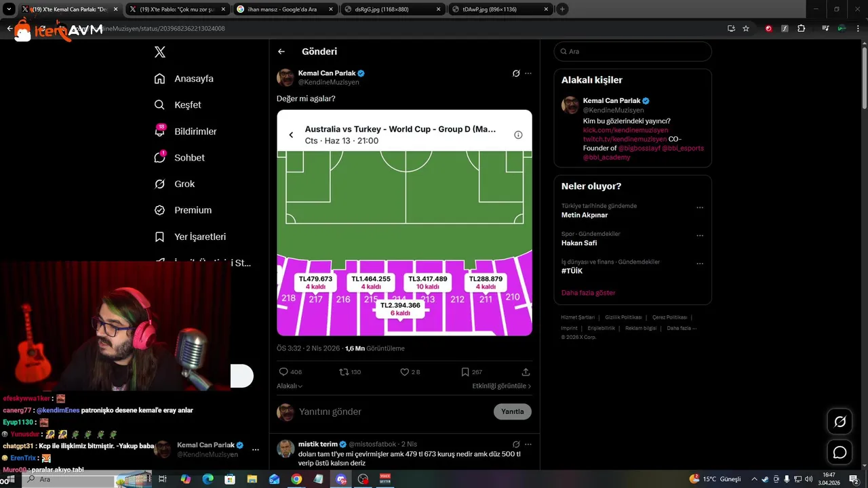Go back with the Gönderi arrow
This screenshot has width=868, height=488.
(x=281, y=52)
